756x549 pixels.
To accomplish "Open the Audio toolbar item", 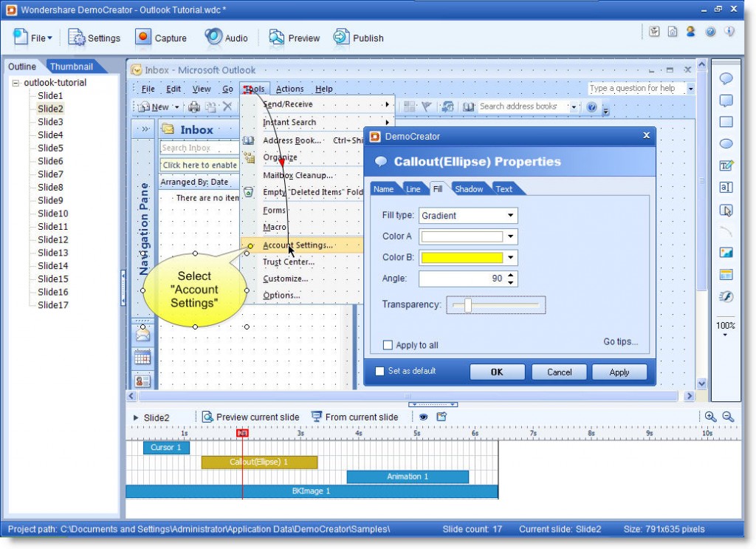I will tap(226, 38).
